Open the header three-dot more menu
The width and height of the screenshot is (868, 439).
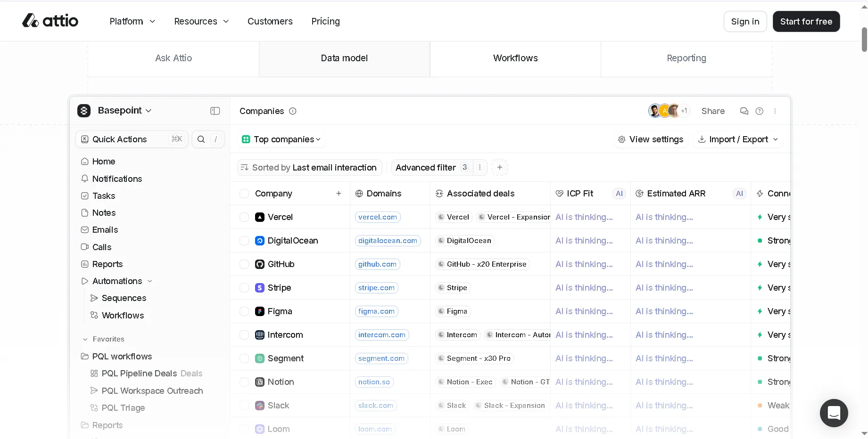775,111
